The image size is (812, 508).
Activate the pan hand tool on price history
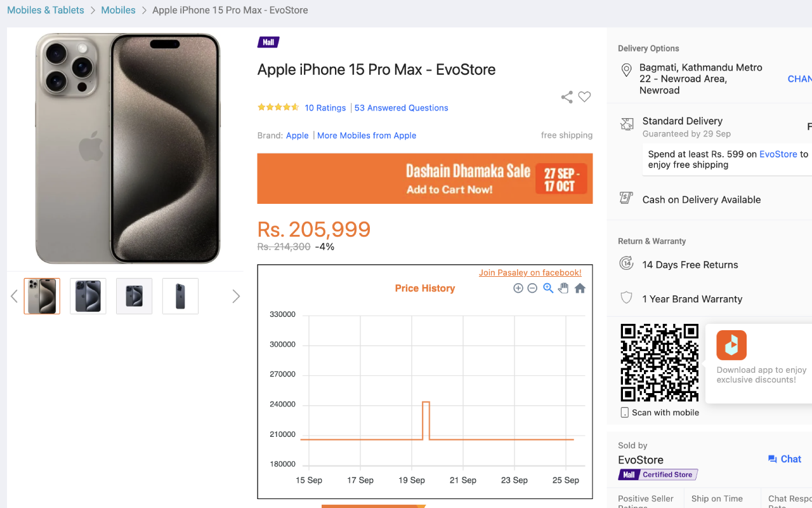(x=563, y=288)
